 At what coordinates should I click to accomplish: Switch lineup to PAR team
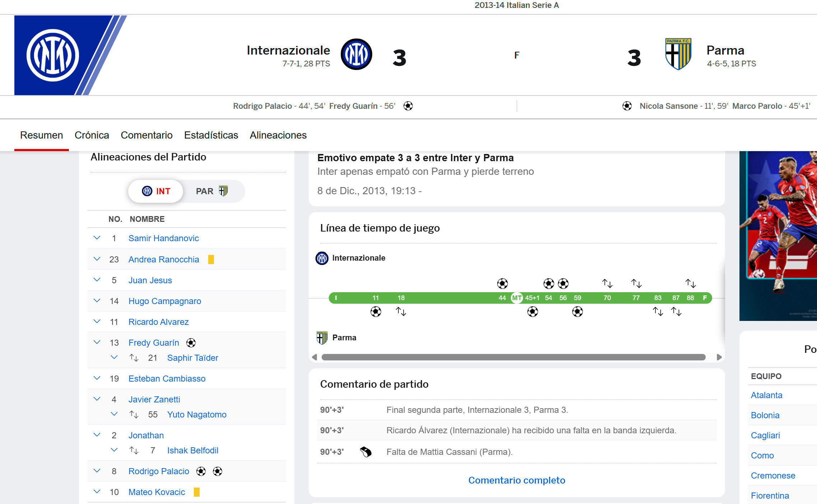click(x=212, y=191)
